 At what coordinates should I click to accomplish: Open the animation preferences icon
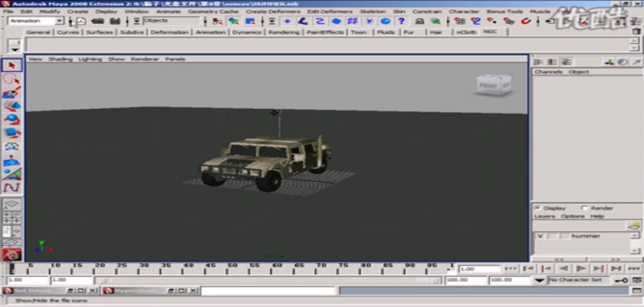636,280
